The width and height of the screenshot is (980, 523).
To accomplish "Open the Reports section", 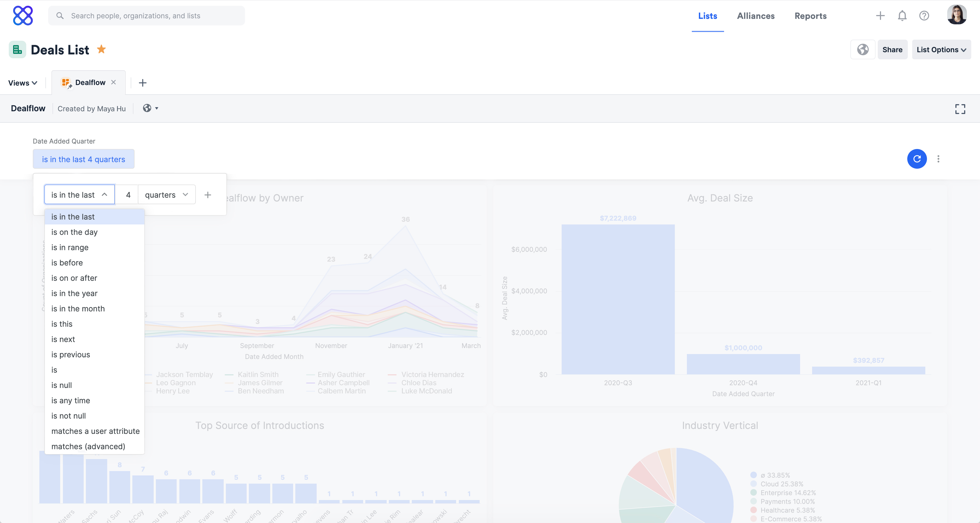I will [810, 16].
